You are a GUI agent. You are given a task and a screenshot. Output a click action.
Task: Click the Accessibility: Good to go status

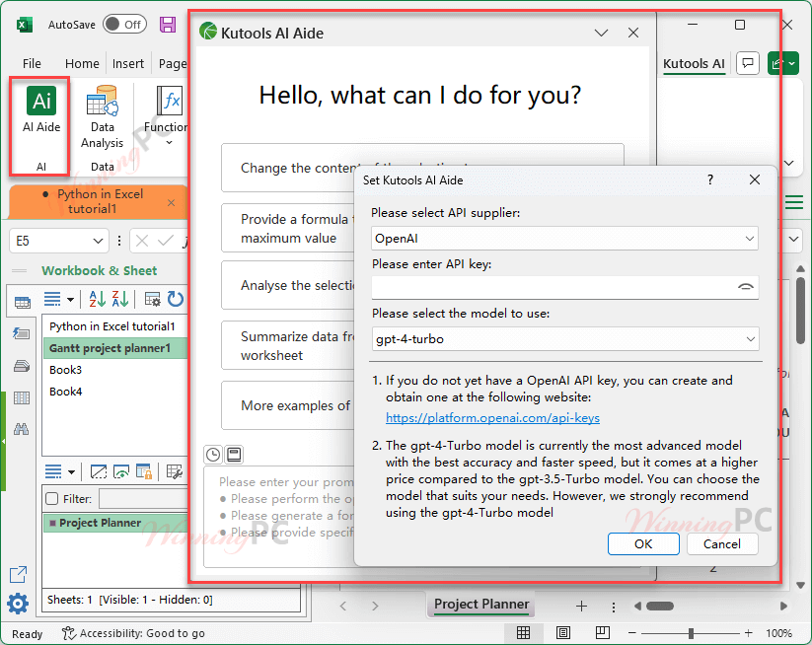point(133,633)
